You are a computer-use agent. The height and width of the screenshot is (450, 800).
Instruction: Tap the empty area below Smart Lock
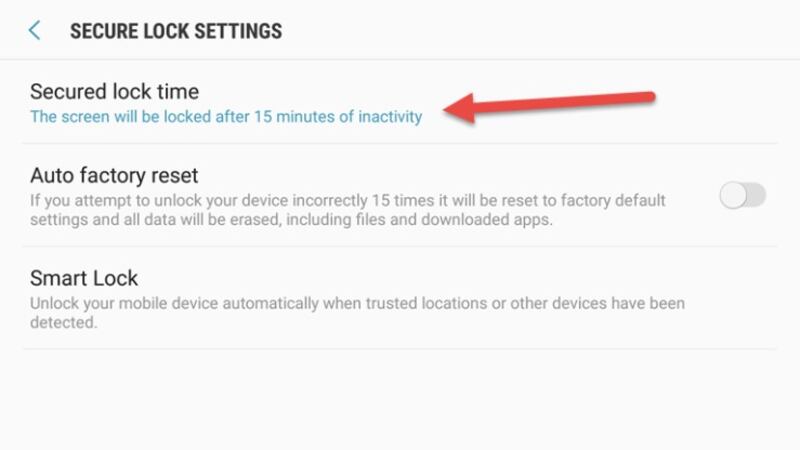click(400, 399)
